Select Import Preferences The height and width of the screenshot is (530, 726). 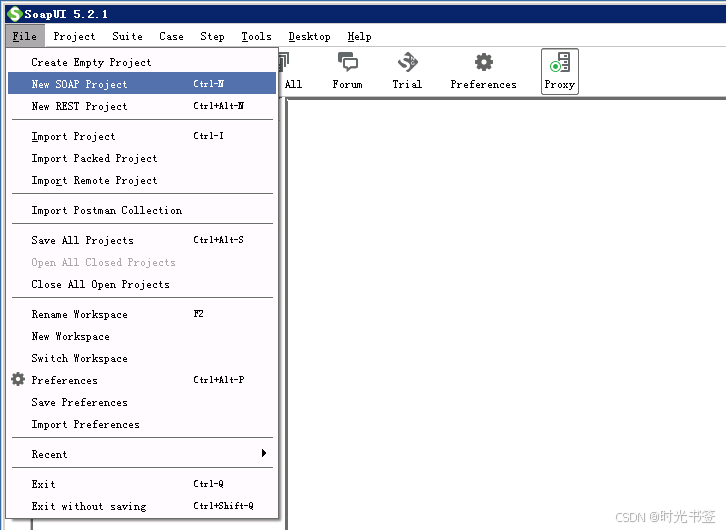[x=142, y=424]
